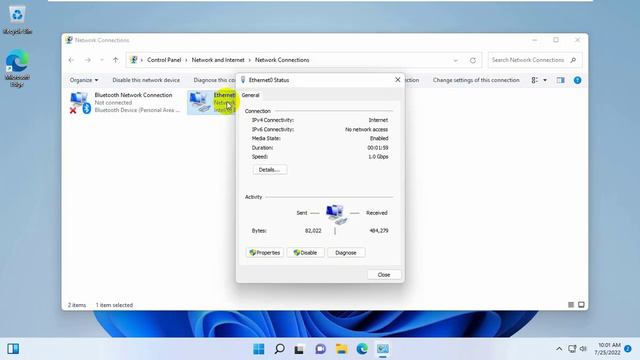
Task: Click Change settings of this connection
Action: point(476,80)
